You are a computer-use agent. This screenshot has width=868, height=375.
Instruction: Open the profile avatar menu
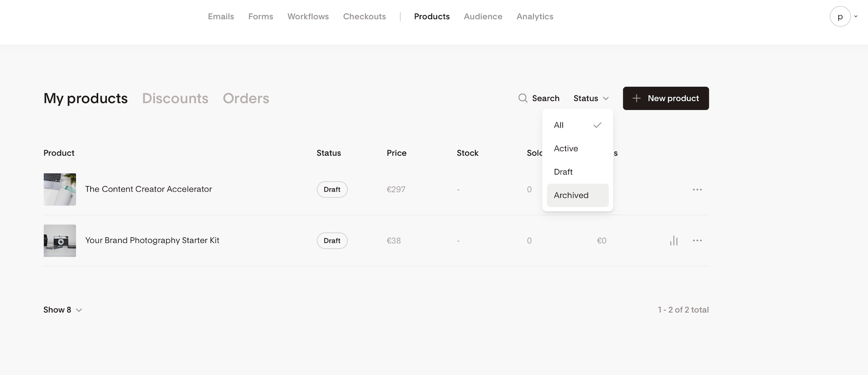click(x=840, y=17)
